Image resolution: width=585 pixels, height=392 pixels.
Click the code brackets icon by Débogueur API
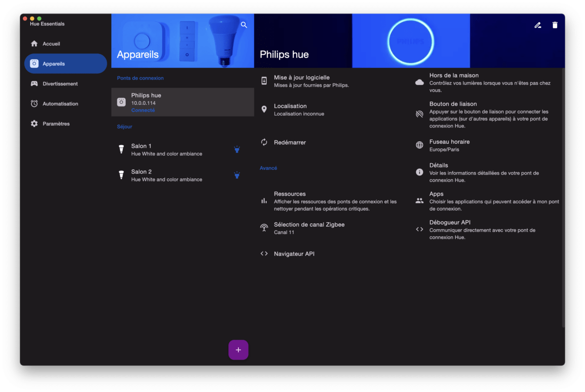(x=419, y=229)
